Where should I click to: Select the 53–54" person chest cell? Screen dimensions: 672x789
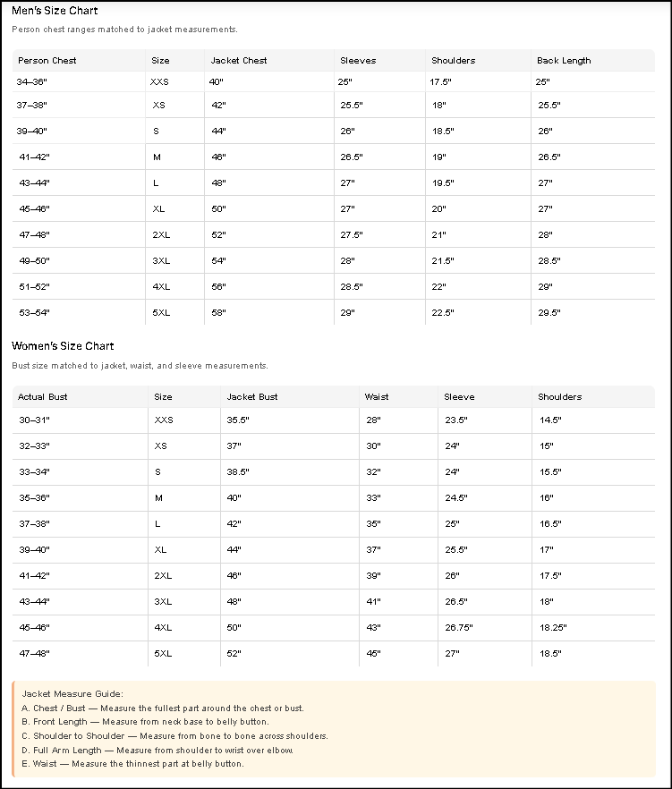[33, 313]
